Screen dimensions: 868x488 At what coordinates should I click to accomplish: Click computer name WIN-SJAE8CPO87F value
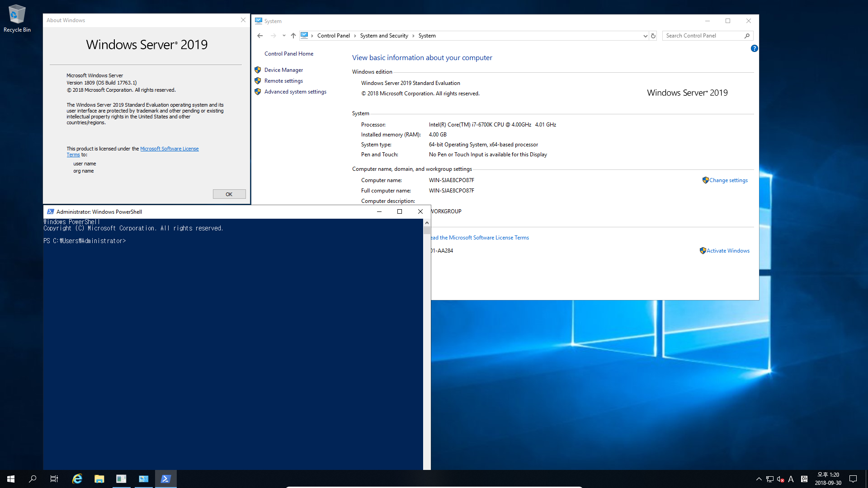click(452, 180)
